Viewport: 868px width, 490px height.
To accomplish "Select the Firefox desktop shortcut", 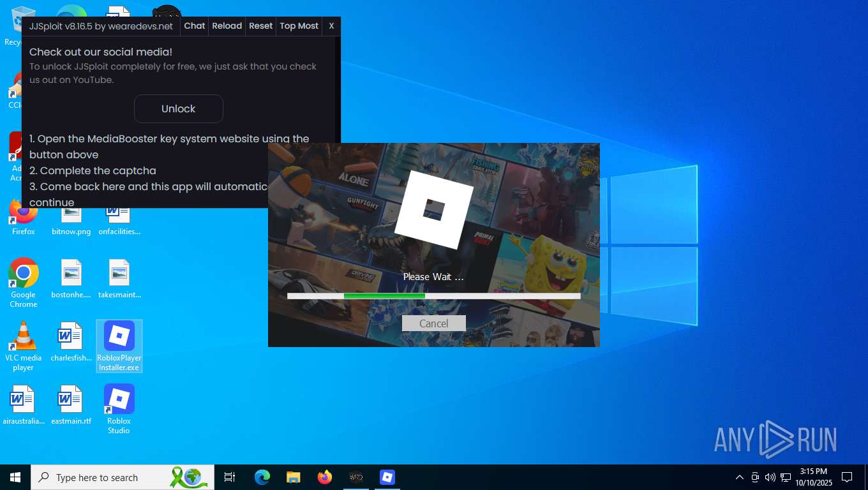I will 24,217.
